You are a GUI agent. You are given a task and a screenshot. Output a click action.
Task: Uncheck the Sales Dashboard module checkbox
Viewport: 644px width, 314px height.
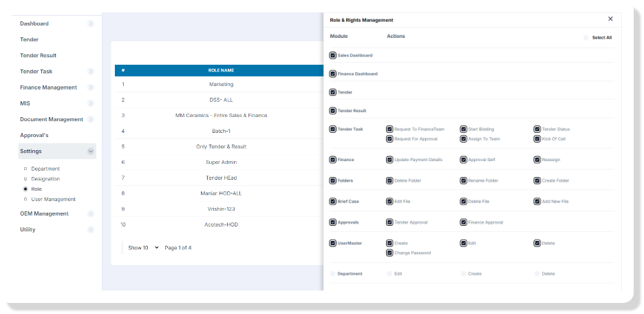pyautogui.click(x=333, y=55)
